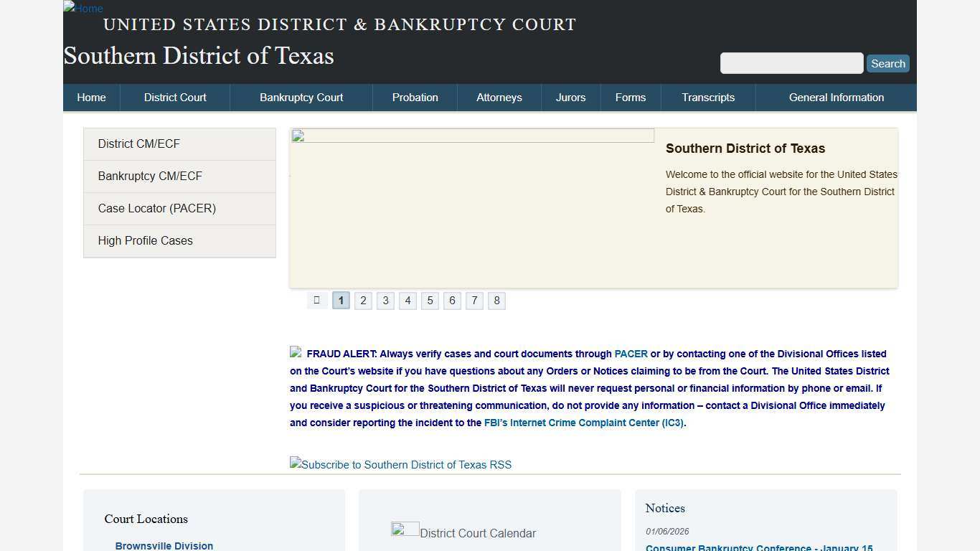Select slide 5 of the carousel
Viewport: 980px width, 551px height.
pos(430,300)
